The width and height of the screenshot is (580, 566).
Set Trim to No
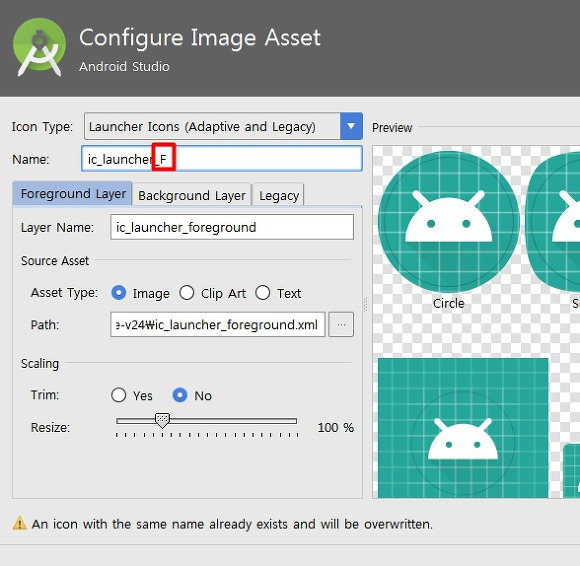[x=180, y=395]
